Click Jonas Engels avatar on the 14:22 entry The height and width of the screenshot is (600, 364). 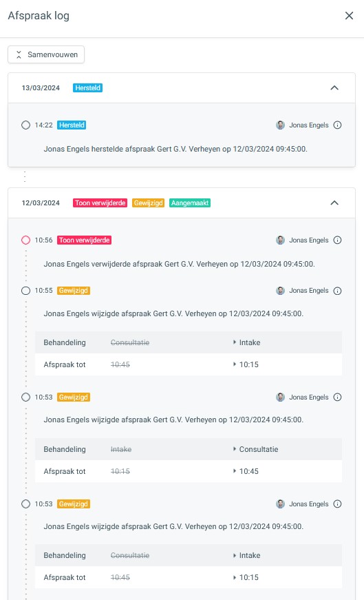(x=280, y=125)
